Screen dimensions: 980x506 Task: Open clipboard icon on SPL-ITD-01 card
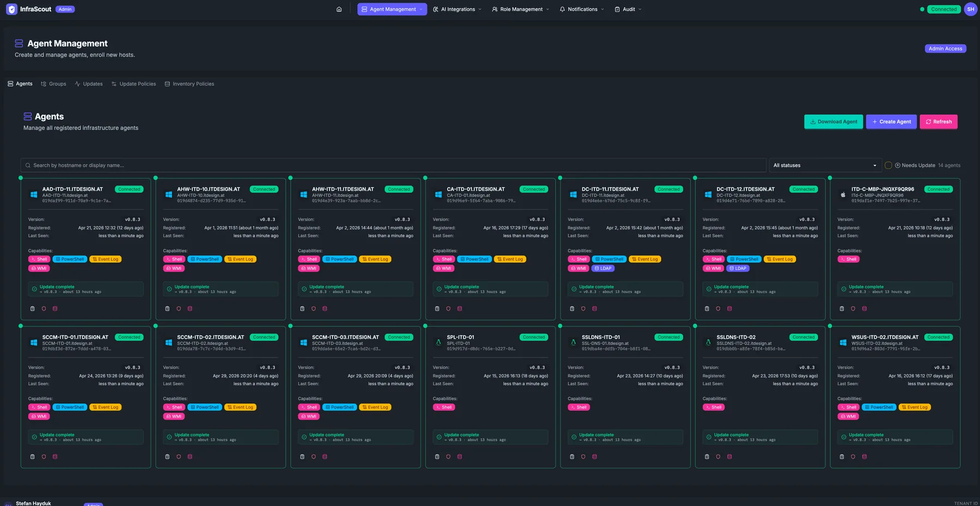(437, 456)
